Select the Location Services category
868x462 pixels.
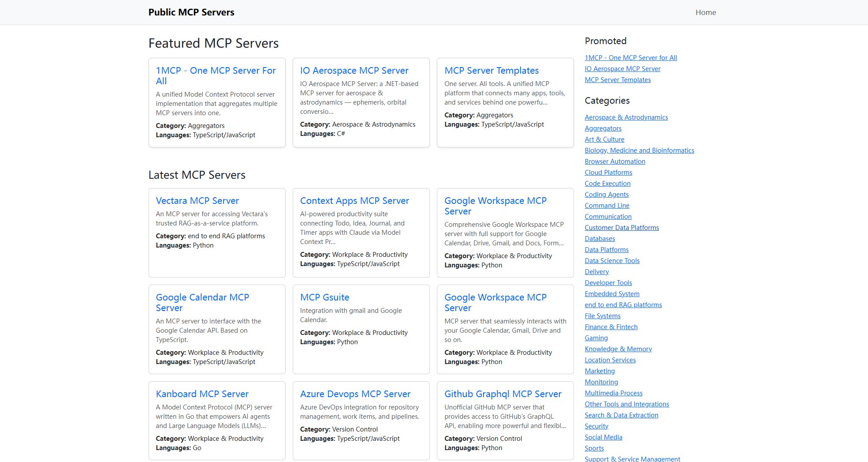click(610, 360)
